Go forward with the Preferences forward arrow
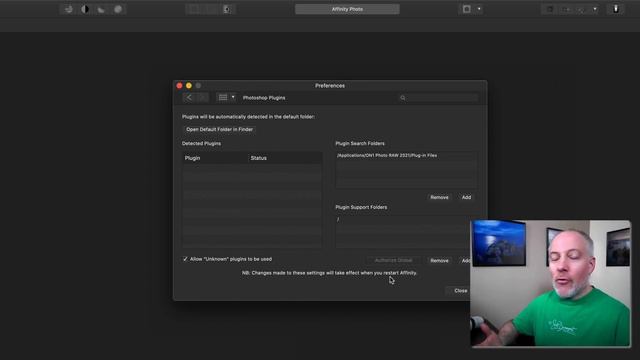Image resolution: width=640 pixels, height=360 pixels. tap(202, 98)
